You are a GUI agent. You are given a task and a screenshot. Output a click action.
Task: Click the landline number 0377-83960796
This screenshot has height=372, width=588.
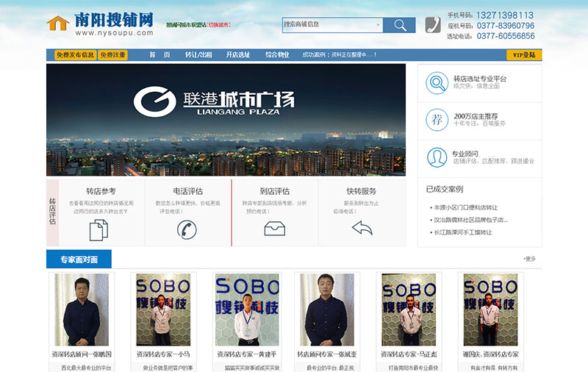pos(506,26)
